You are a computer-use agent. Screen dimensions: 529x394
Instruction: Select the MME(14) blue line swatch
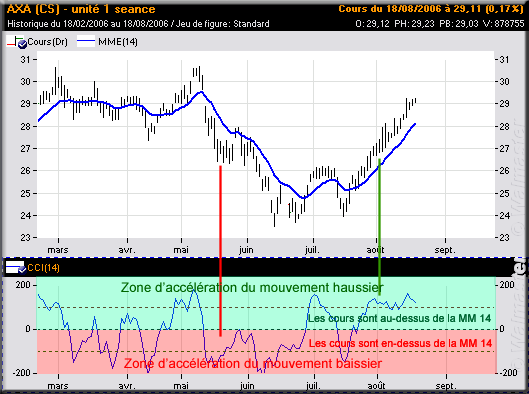point(86,42)
